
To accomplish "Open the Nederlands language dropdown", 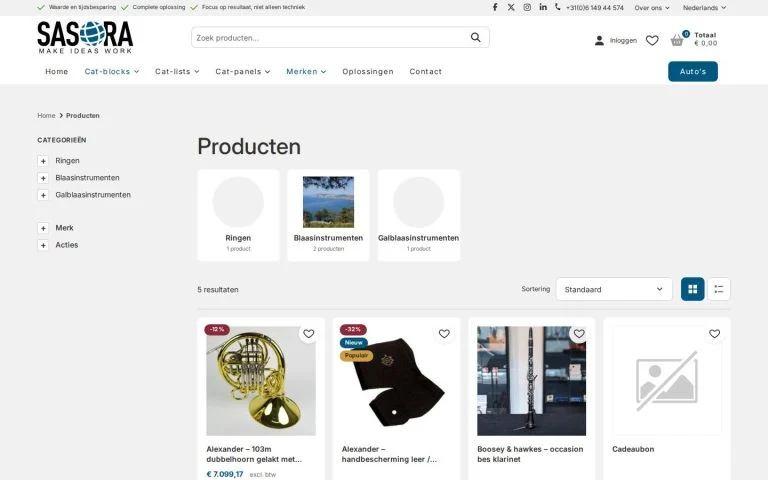I will point(704,8).
